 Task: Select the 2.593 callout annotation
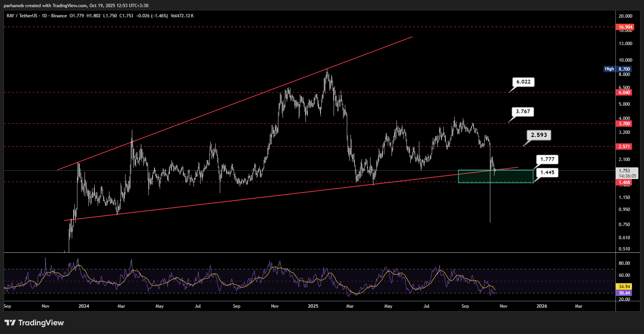(539, 135)
